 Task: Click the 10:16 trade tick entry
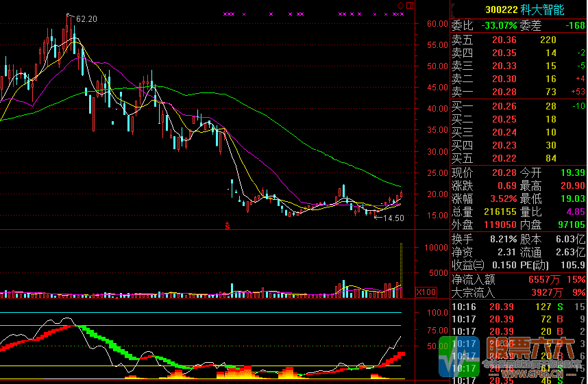(x=518, y=307)
